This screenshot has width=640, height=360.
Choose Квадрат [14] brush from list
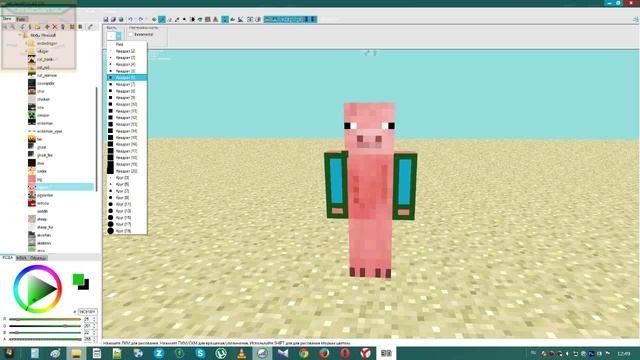pos(127,131)
